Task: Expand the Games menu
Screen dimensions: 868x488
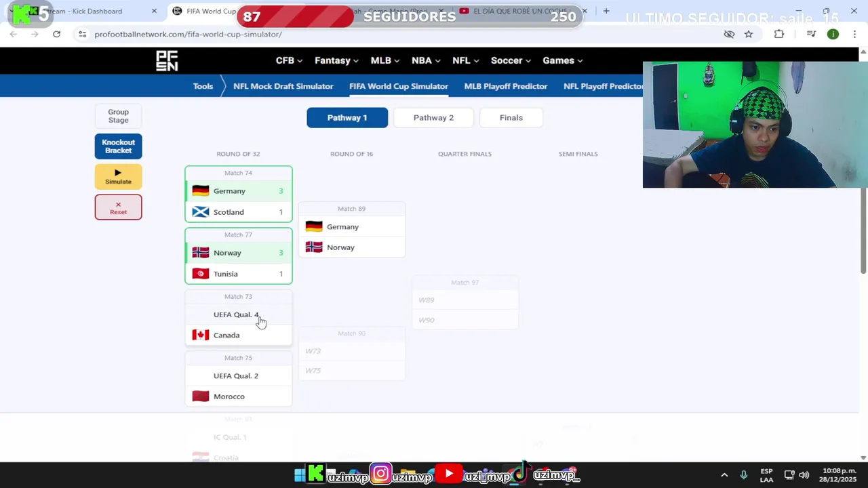Action: point(562,60)
